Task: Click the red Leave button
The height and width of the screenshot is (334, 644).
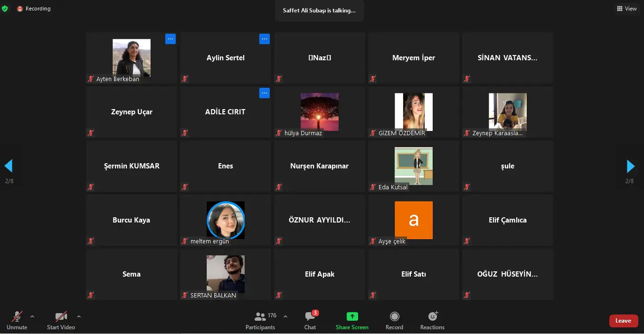Action: 624,321
